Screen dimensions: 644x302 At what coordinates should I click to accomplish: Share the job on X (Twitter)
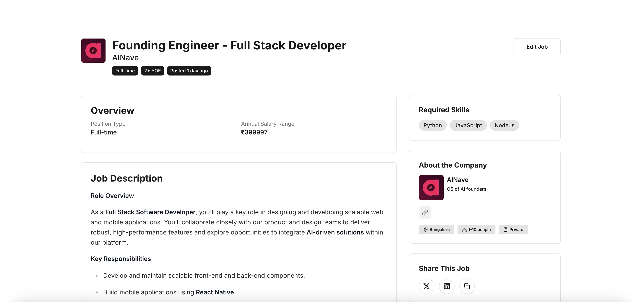pos(426,286)
